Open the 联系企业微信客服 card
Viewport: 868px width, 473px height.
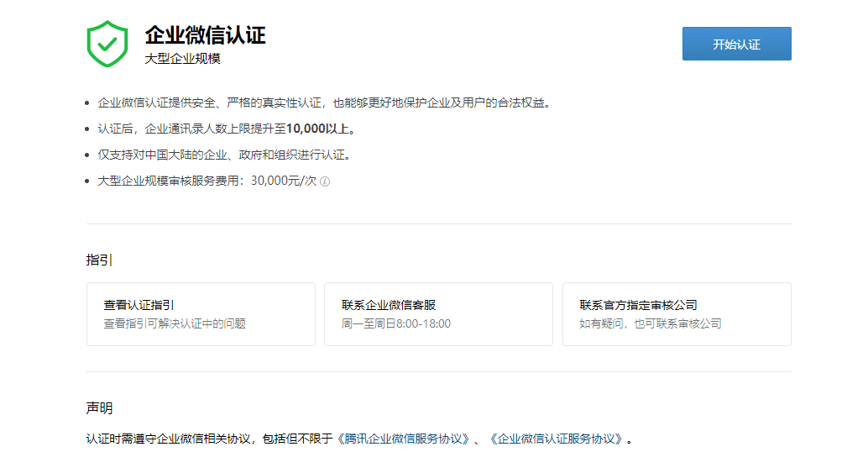(x=438, y=314)
